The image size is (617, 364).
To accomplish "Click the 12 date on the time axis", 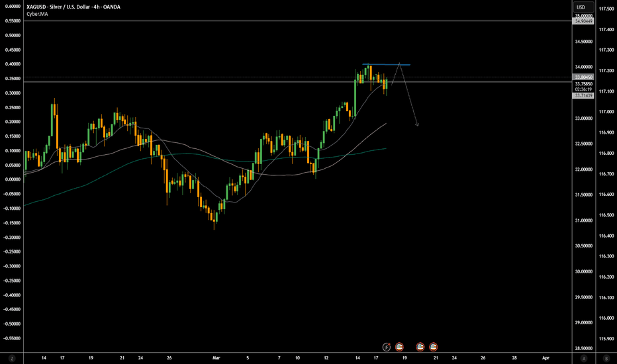I will (326, 357).
